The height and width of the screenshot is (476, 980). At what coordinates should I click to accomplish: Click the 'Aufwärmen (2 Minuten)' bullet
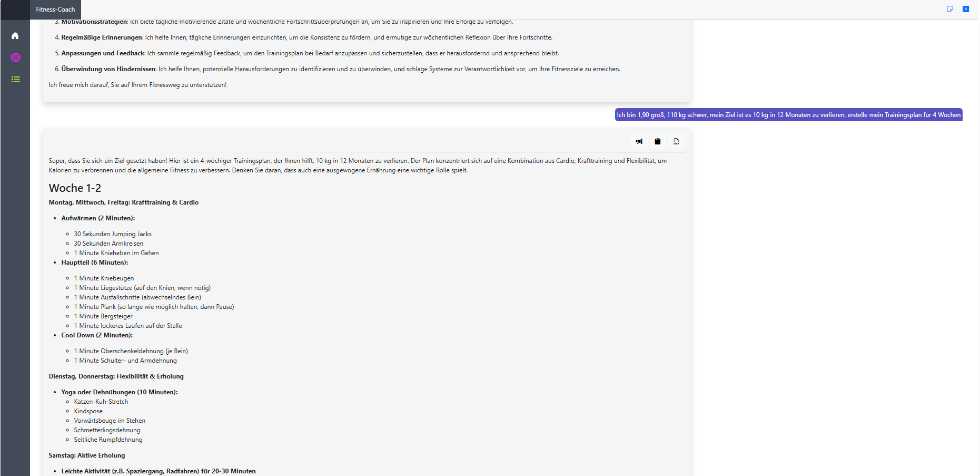point(98,218)
